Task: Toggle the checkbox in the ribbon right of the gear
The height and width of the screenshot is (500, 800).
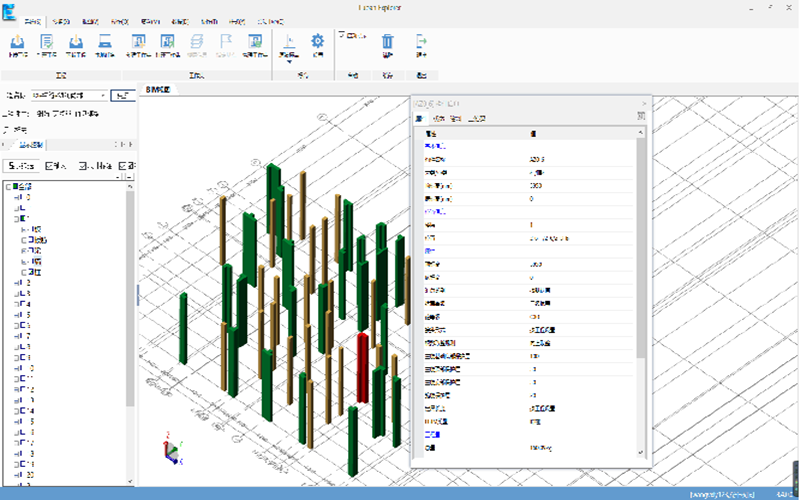Action: click(342, 35)
